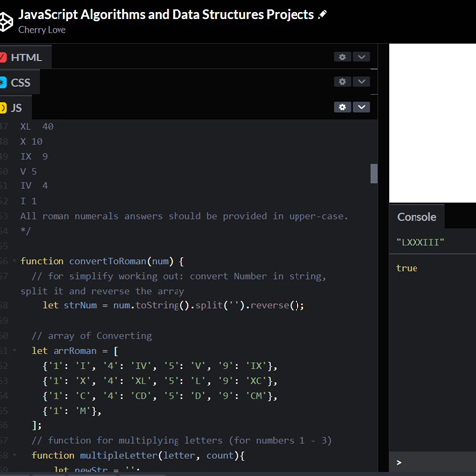Select the Console tab
This screenshot has width=476, height=476.
click(416, 217)
